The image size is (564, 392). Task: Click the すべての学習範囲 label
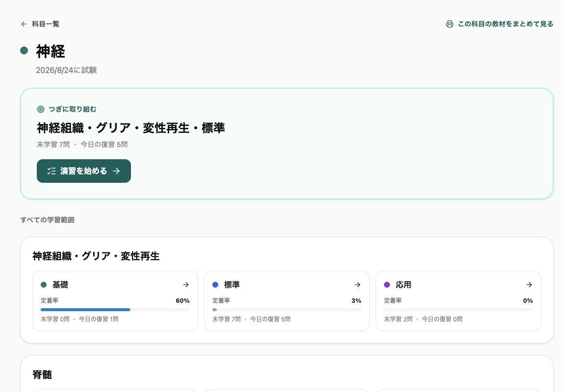pyautogui.click(x=47, y=220)
